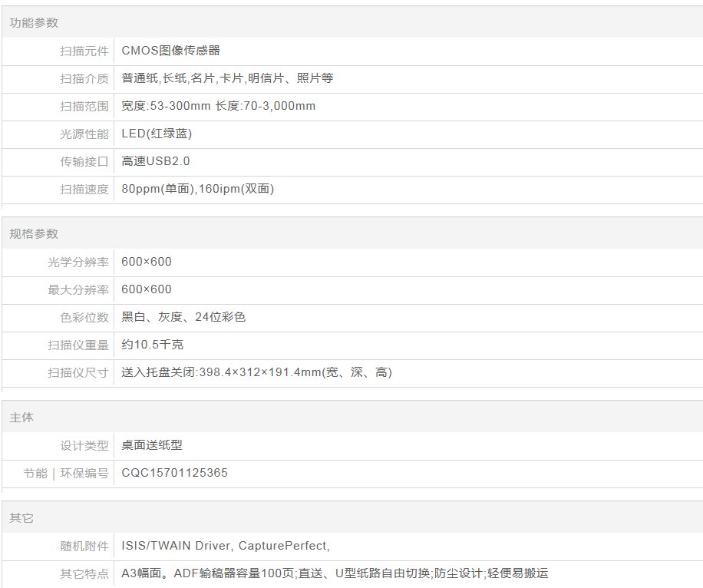Click the 主体 section header
This screenshot has height=588, width=703.
21,418
